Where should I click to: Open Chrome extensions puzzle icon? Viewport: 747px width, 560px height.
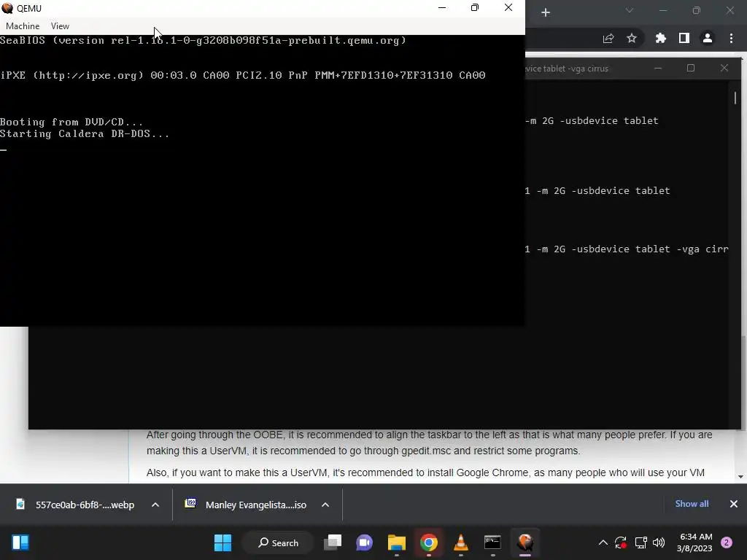click(x=661, y=39)
